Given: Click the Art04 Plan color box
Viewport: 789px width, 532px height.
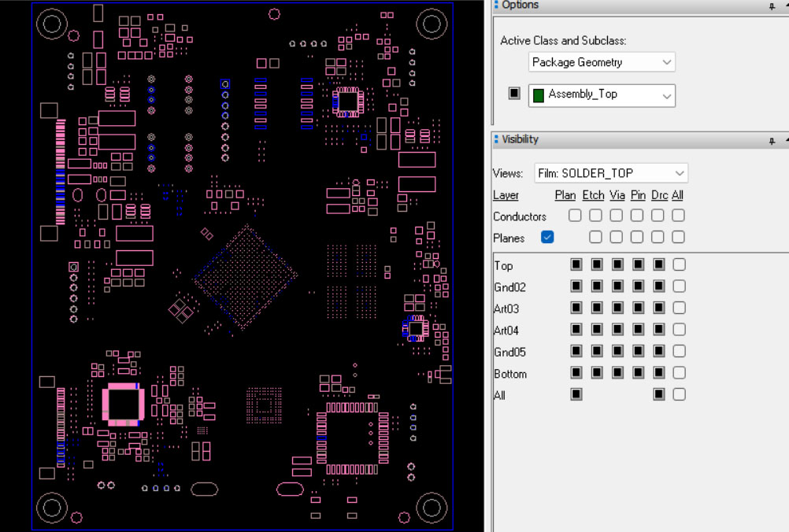Looking at the screenshot, I should pos(576,330).
